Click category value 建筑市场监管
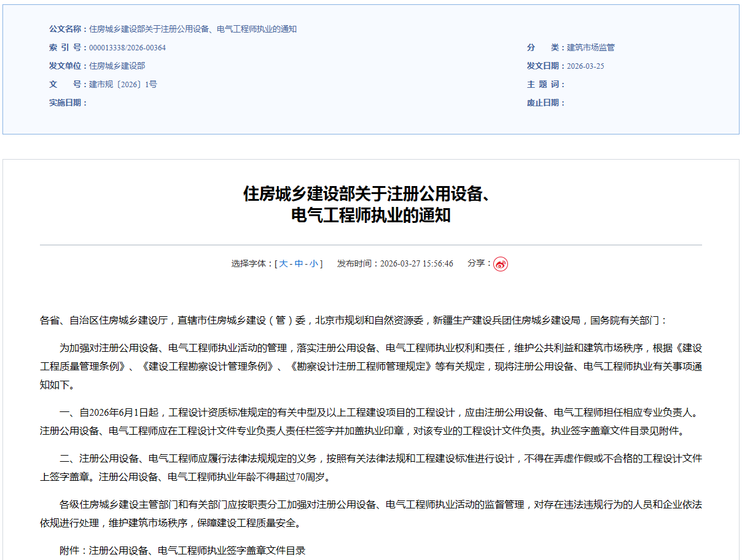The height and width of the screenshot is (560, 742). [x=590, y=48]
